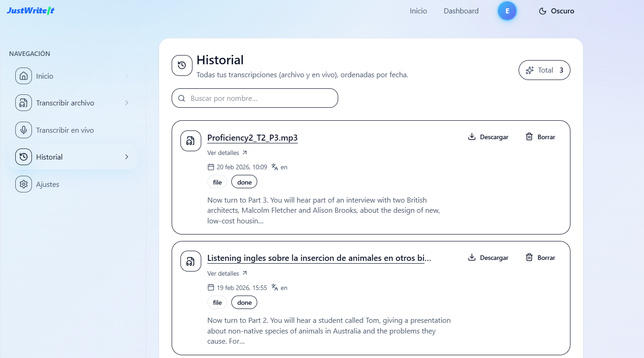Go to Inicio in top navigation
Image resolution: width=644 pixels, height=358 pixels.
[418, 11]
